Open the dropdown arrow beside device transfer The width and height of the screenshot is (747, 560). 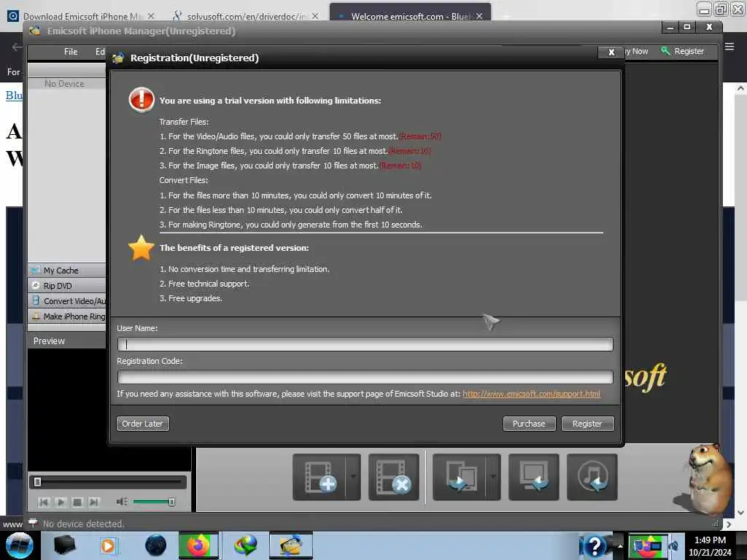point(493,477)
